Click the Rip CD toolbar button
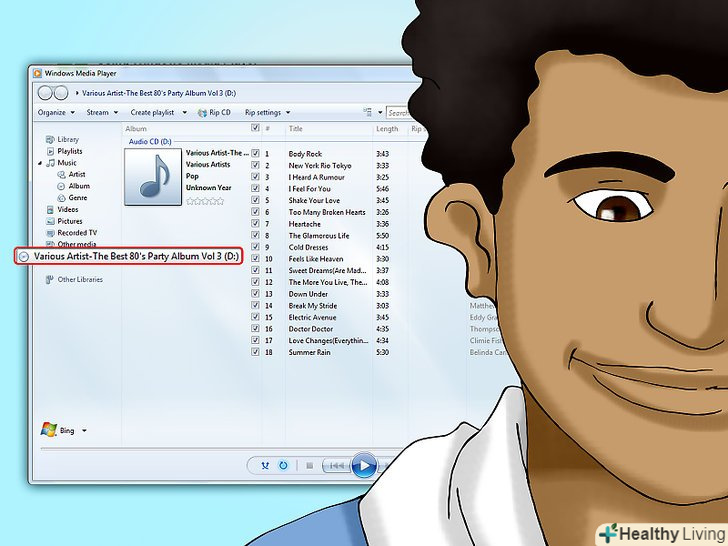Screen dimensions: 728x546 click(x=214, y=112)
